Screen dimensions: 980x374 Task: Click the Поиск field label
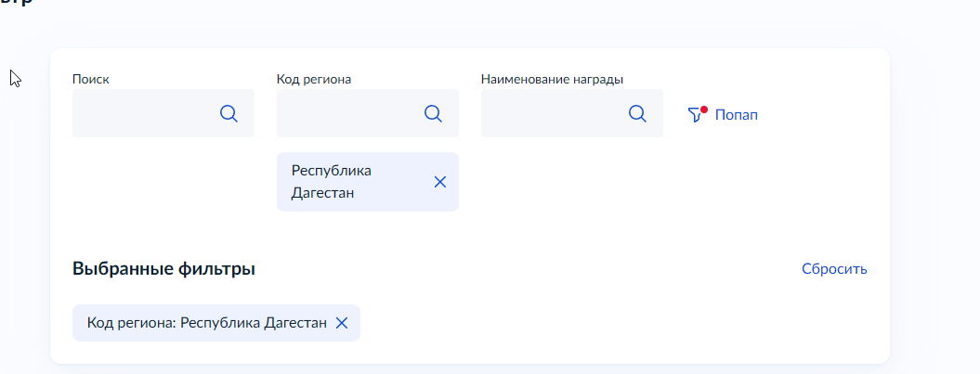pyautogui.click(x=90, y=79)
